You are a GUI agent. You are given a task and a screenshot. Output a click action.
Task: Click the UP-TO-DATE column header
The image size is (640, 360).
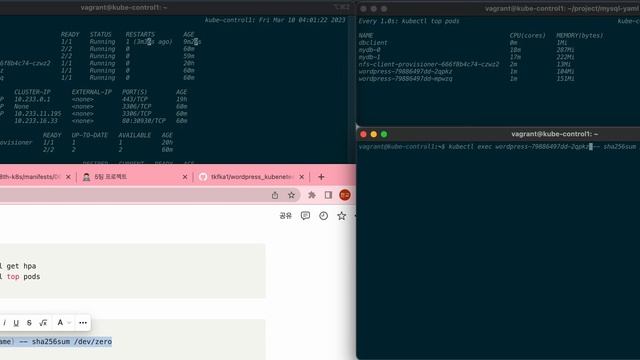click(x=89, y=136)
